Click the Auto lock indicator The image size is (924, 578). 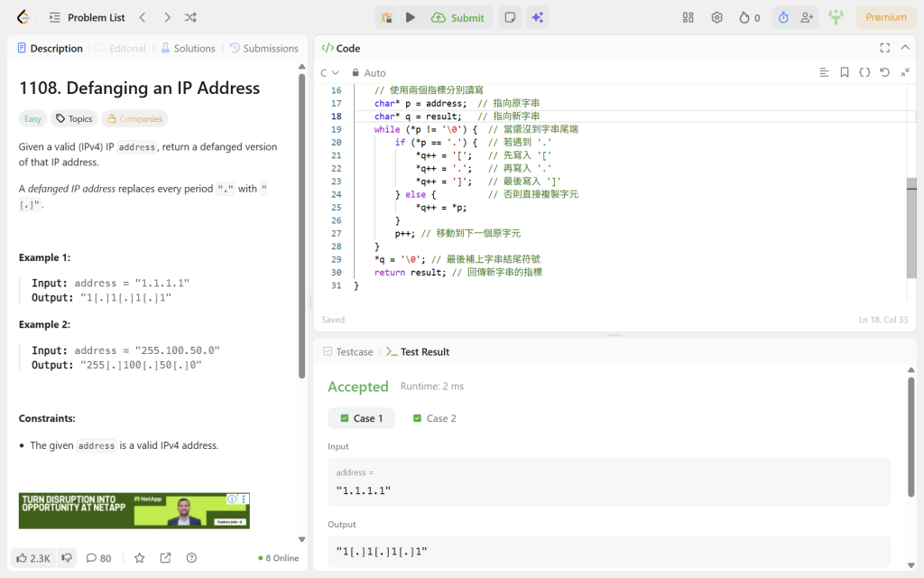(x=369, y=73)
